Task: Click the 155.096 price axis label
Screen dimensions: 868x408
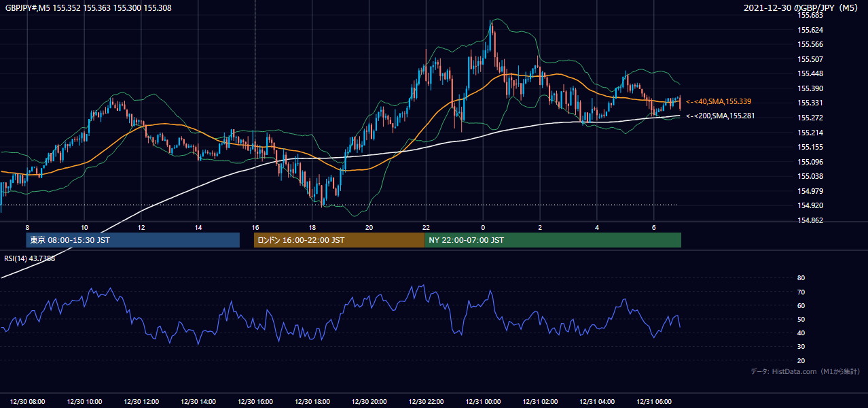Action: click(811, 162)
